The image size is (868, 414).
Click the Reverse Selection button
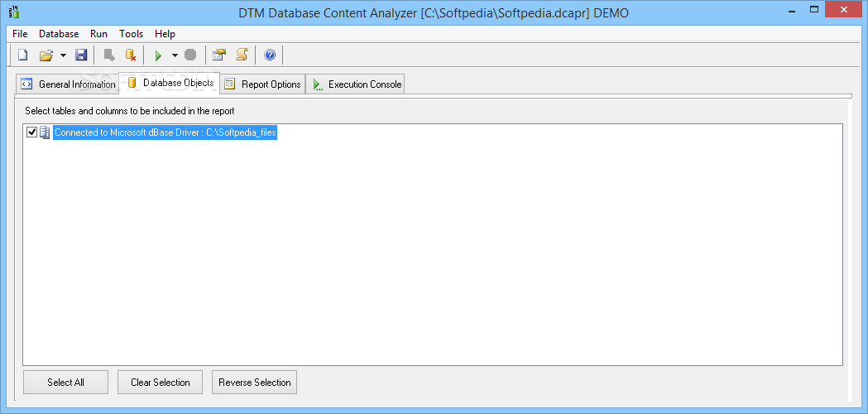[x=255, y=382]
